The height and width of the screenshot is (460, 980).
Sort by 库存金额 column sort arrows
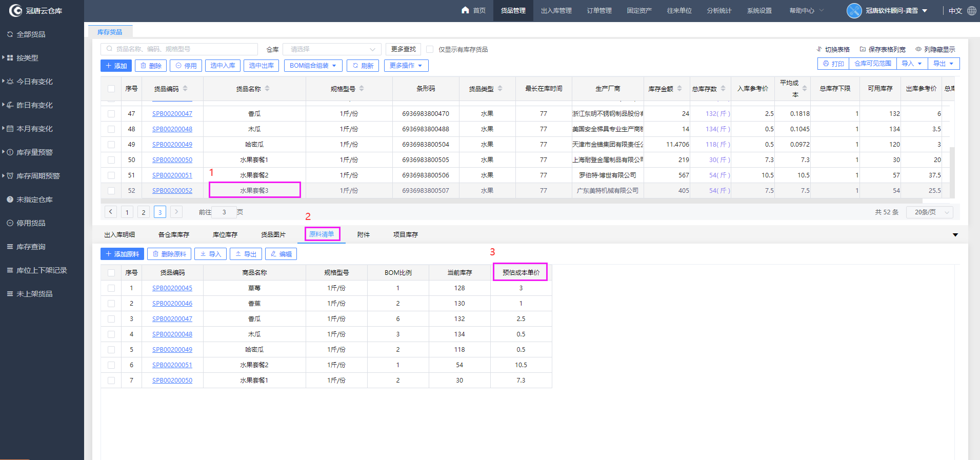679,89
